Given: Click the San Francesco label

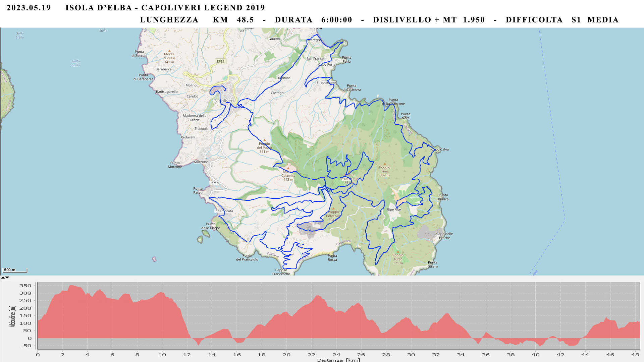Looking at the screenshot, I should 317,59.
